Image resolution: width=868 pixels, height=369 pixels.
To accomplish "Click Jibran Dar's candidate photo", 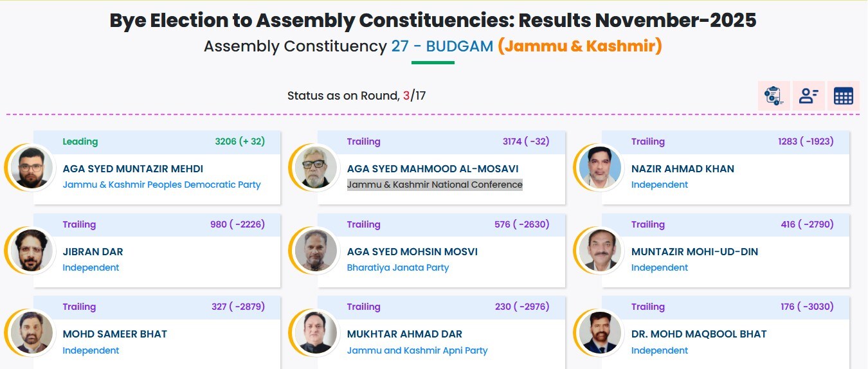I will (32, 250).
